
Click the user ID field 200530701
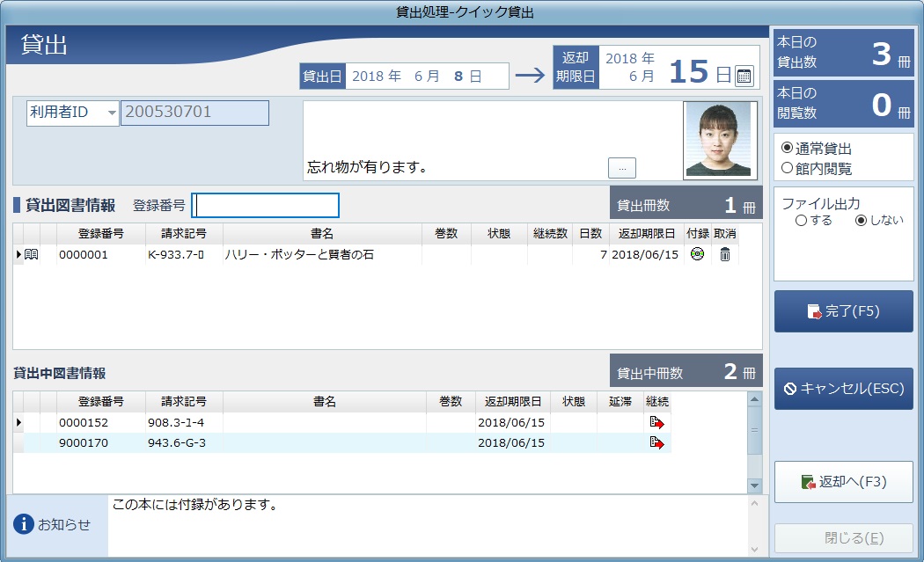click(x=194, y=113)
